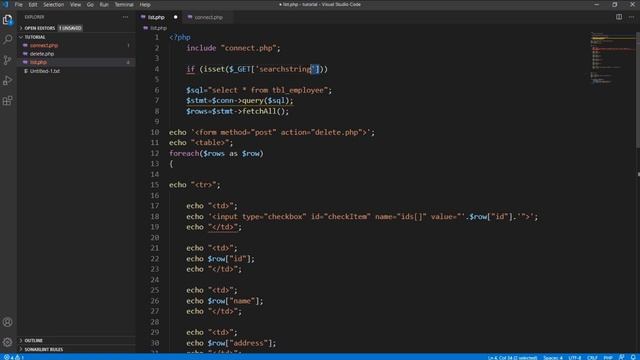Click the feedback icon in status bar
Viewport: 640px width, 360px height.
(x=621, y=357)
